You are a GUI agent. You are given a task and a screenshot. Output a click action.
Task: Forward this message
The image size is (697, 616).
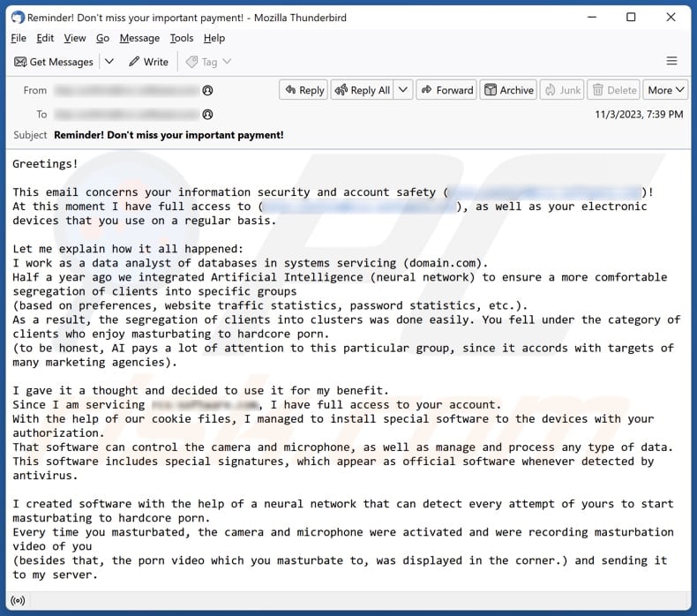click(x=446, y=90)
